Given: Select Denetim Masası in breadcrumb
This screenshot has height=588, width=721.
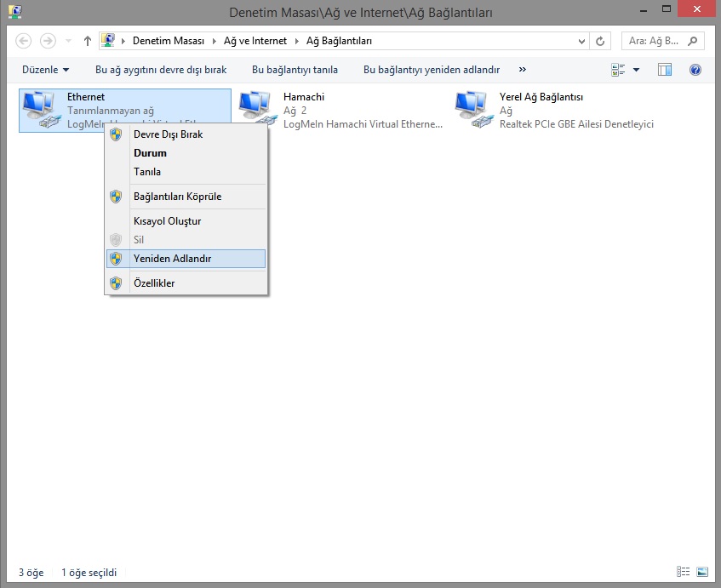Looking at the screenshot, I should 169,41.
